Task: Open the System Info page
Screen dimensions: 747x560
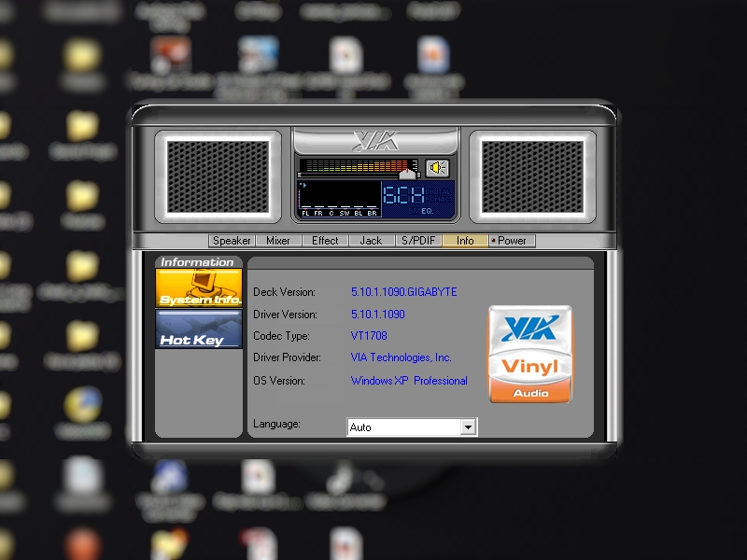Action: tap(199, 287)
